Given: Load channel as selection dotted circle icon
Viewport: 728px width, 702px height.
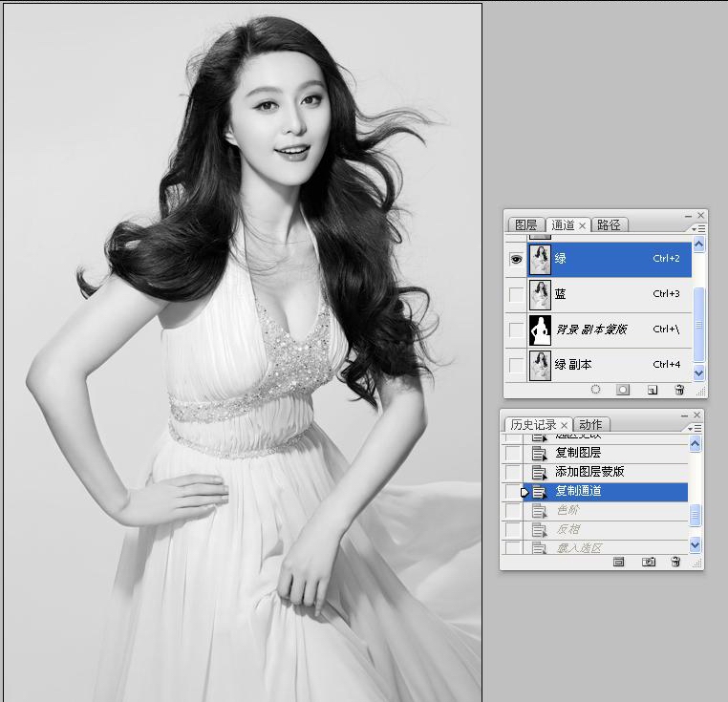Looking at the screenshot, I should (x=595, y=390).
